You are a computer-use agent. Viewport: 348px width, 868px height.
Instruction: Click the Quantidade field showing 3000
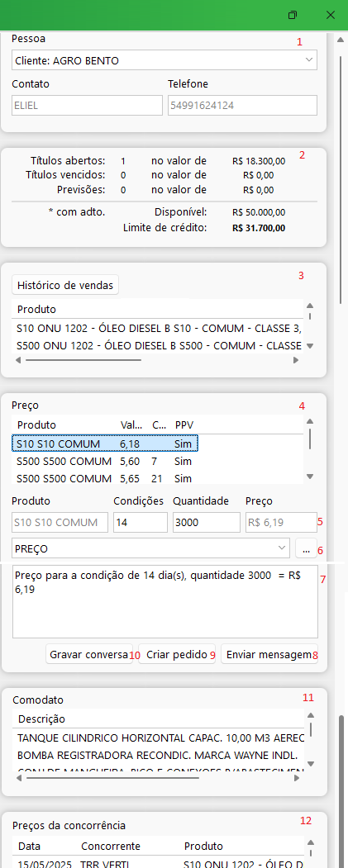(206, 523)
